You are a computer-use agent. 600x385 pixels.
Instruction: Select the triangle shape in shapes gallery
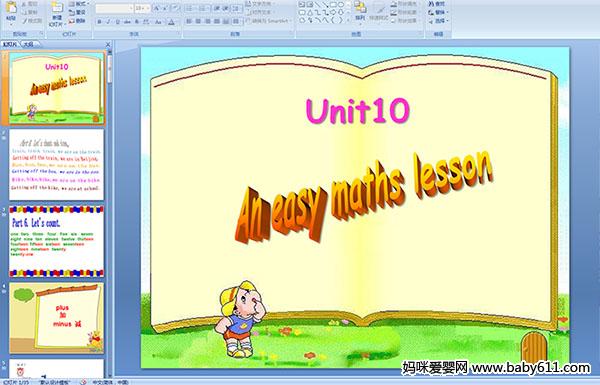click(x=310, y=12)
